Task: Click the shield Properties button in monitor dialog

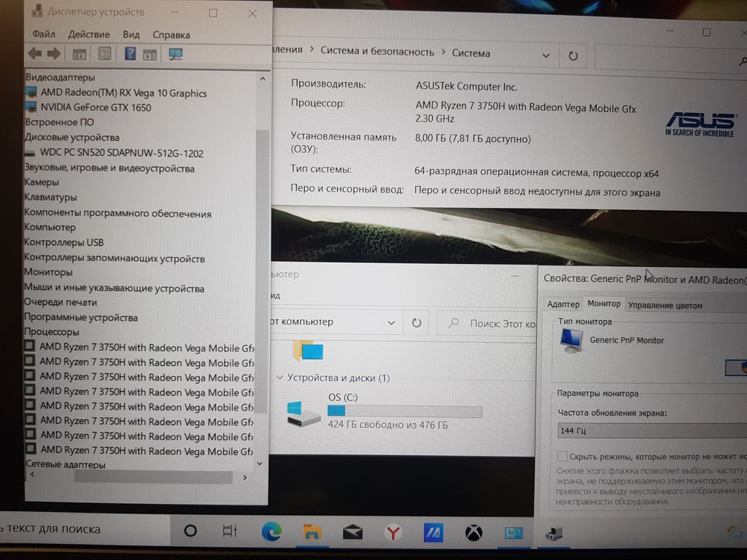Action: (736, 367)
